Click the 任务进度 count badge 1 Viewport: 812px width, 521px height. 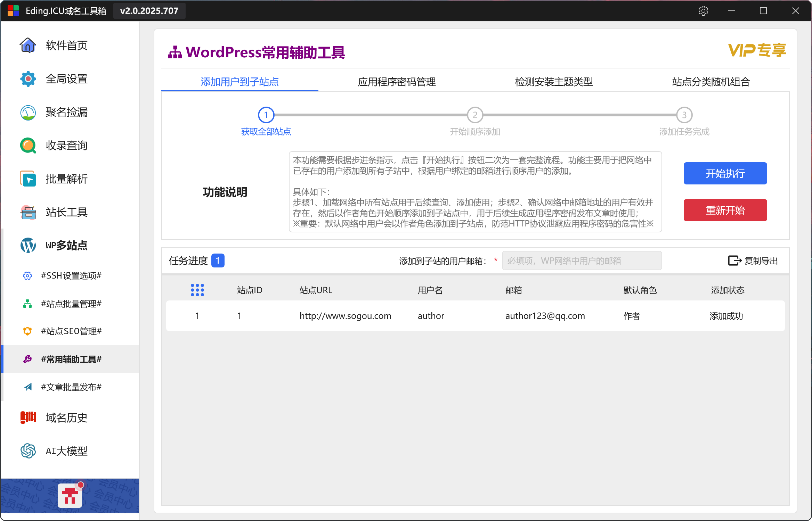tap(218, 260)
